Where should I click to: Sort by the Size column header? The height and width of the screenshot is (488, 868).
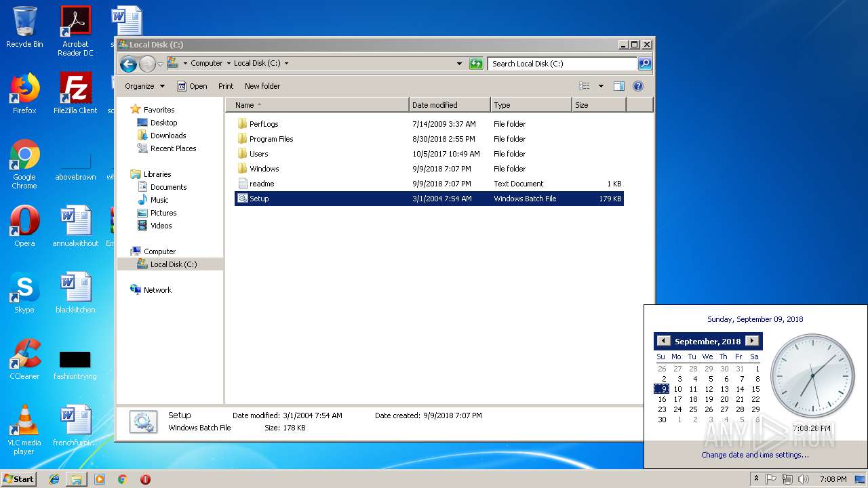pos(599,105)
